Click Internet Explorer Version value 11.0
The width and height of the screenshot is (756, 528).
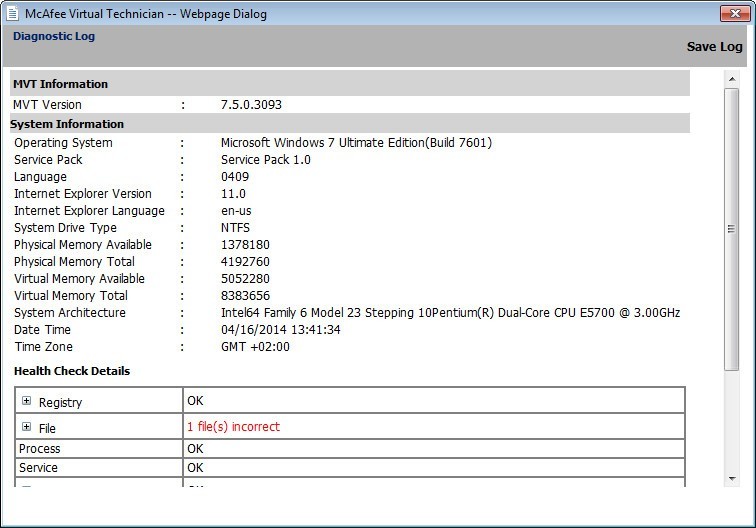(x=233, y=194)
